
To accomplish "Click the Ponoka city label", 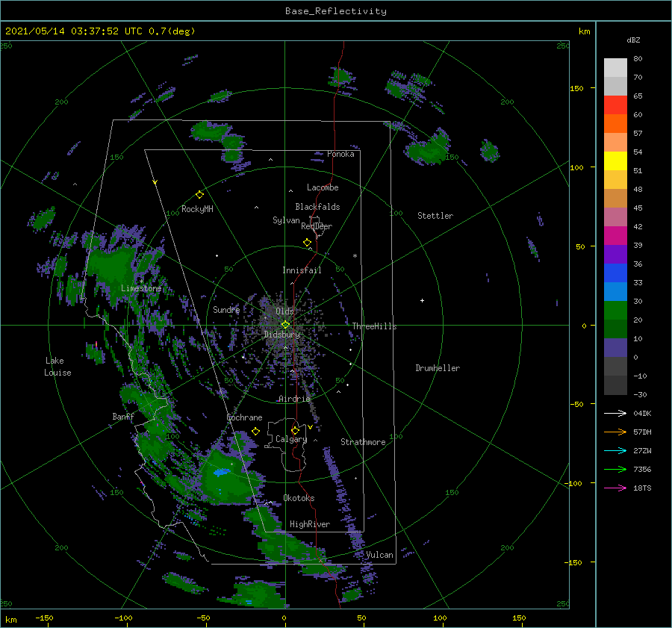I will coord(340,154).
